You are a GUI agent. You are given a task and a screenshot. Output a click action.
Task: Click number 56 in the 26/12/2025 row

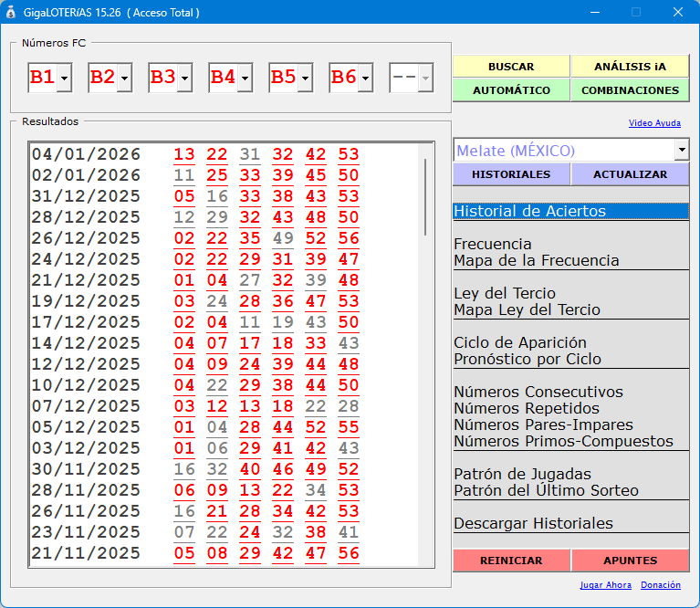349,238
